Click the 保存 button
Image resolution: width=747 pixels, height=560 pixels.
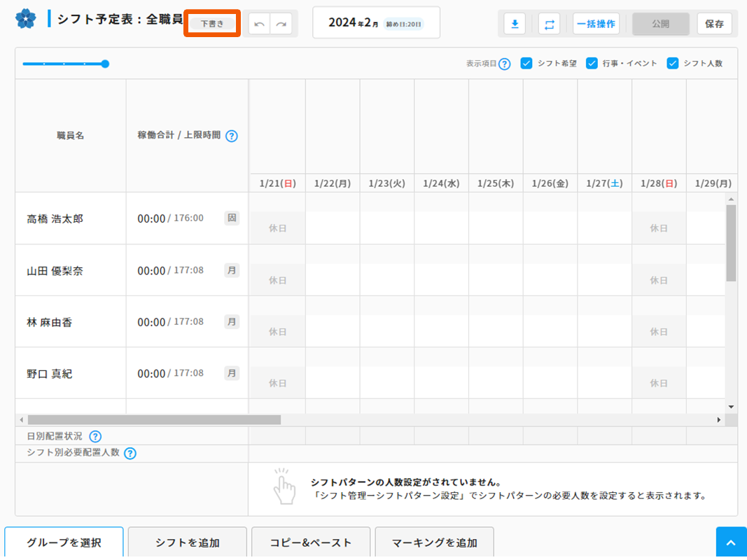(714, 24)
